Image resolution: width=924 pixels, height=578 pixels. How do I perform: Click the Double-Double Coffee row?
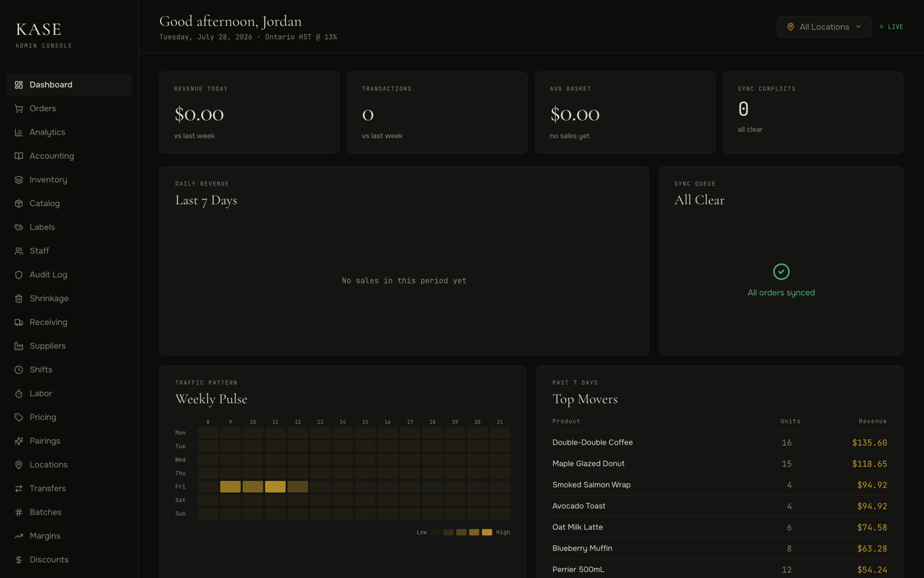719,443
